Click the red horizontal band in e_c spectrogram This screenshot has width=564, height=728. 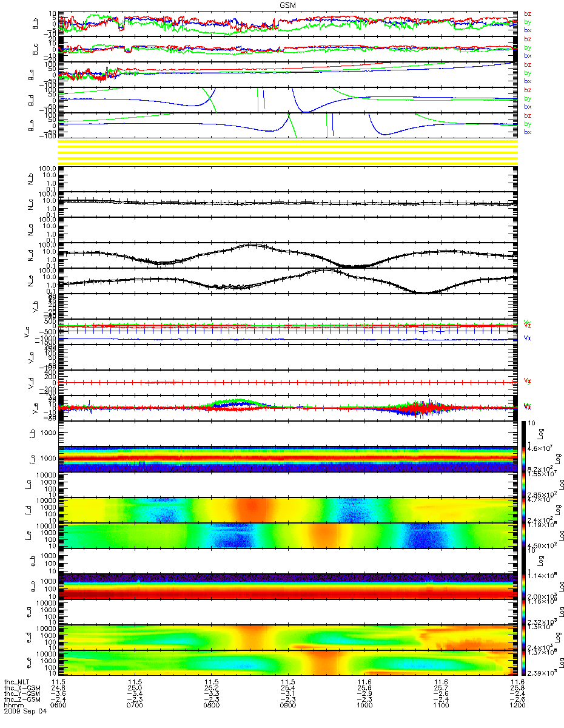coord(288,594)
